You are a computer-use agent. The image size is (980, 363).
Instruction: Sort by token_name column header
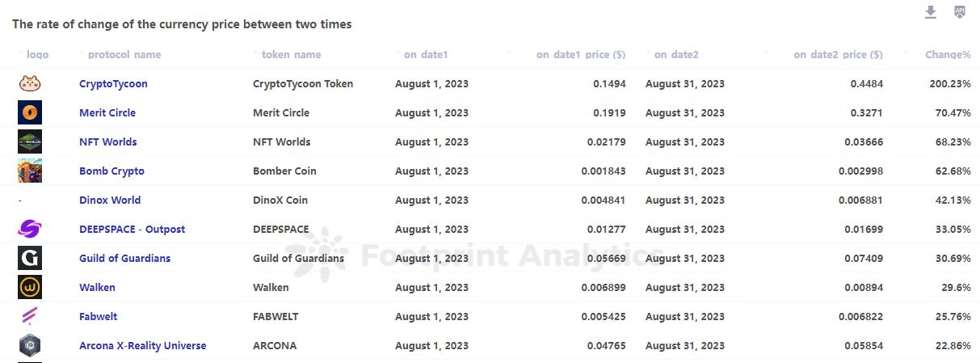291,55
